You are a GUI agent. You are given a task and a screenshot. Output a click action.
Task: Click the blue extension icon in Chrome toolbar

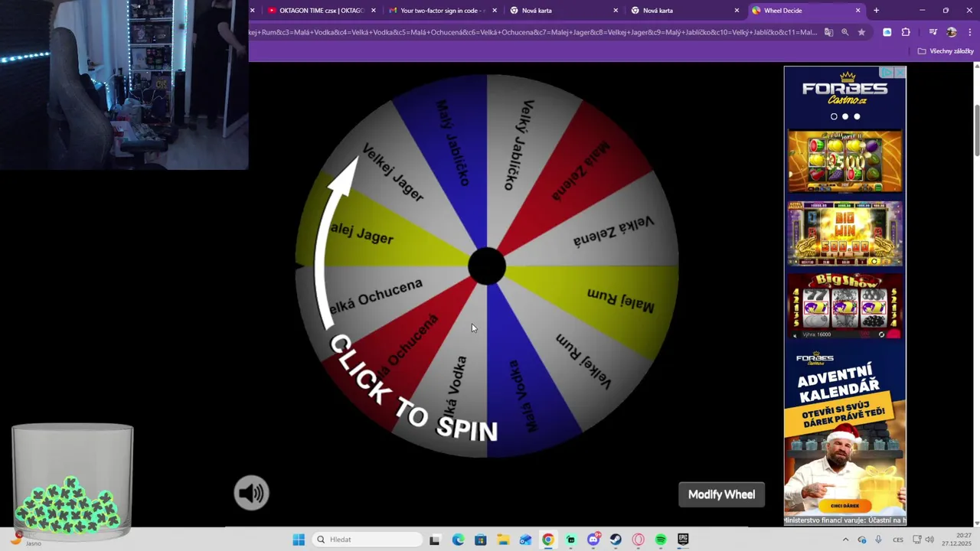[887, 32]
